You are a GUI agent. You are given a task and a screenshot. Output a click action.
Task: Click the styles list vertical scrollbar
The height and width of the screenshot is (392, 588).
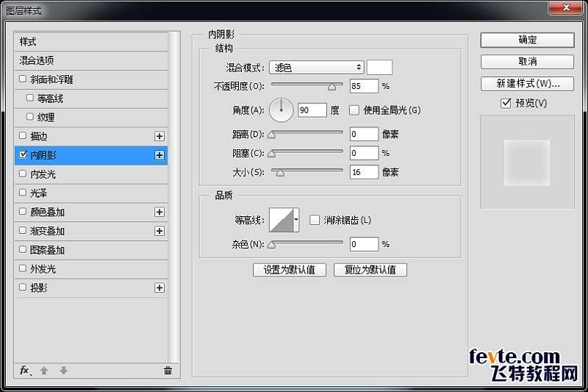173,197
